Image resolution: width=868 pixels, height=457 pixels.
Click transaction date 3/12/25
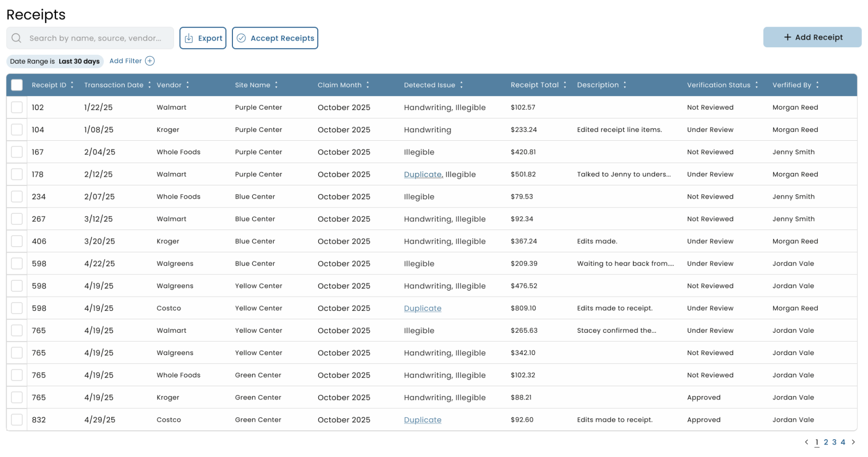coord(98,219)
